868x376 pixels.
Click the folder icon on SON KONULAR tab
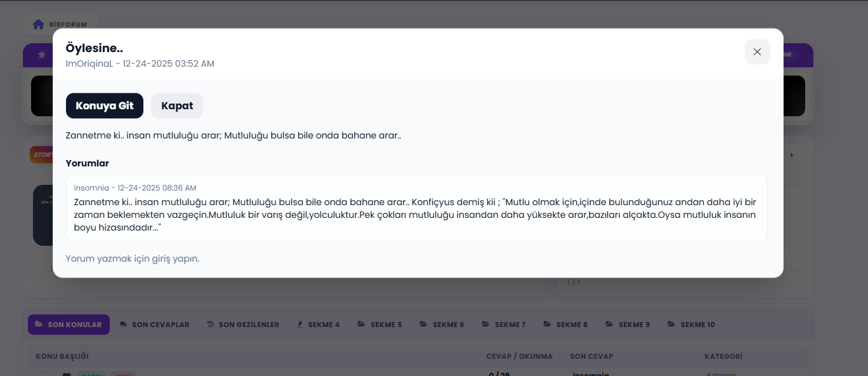pos(38,324)
